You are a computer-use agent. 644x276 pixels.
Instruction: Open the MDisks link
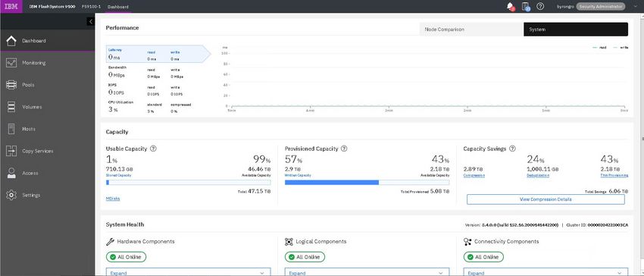(x=113, y=199)
